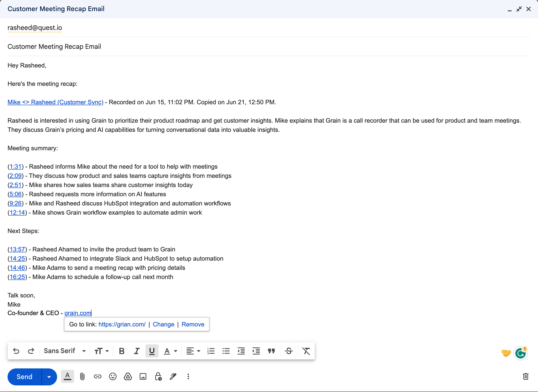The image size is (538, 392).
Task: Discard the draft
Action: coord(526,377)
